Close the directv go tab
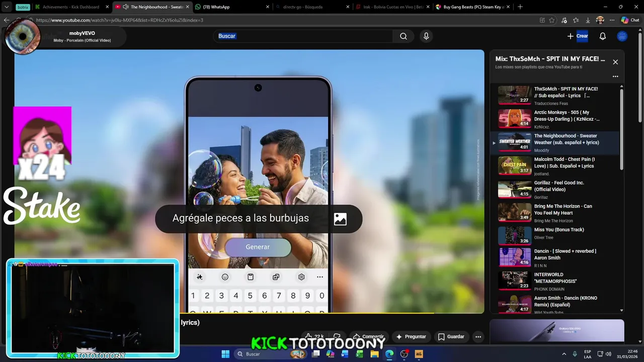This screenshot has width=644, height=362. (x=348, y=7)
